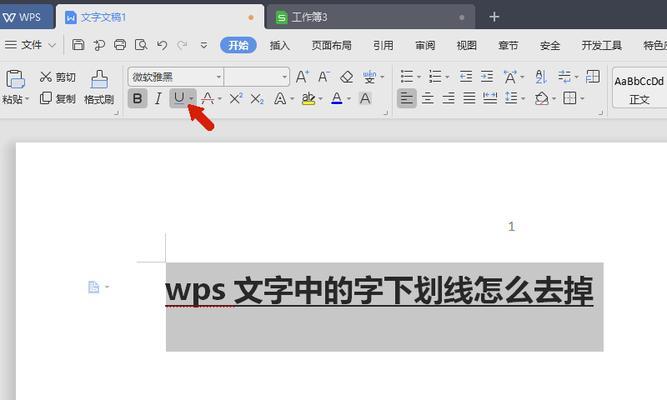The height and width of the screenshot is (400, 667).
Task: Switch to the 视图 tab
Action: coord(467,45)
